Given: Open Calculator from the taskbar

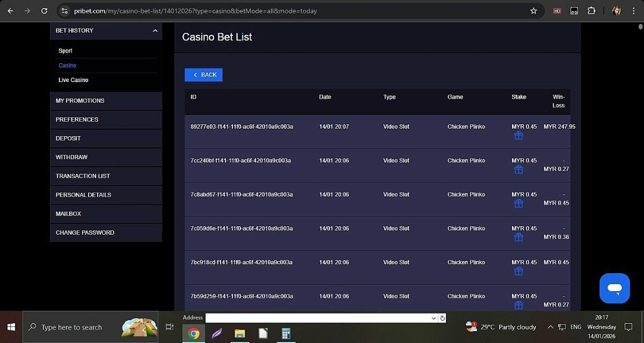Looking at the screenshot, I should pos(287,334).
